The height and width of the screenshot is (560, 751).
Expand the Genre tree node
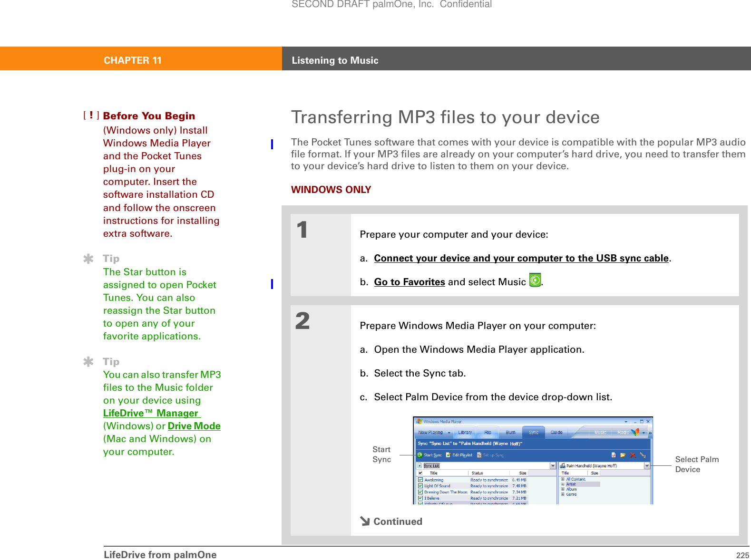coord(563,494)
